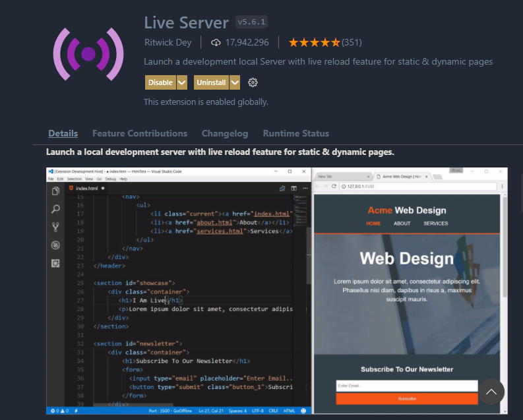Click 'This extension is enabled globally.' text
Image resolution: width=523 pixels, height=420 pixels.
click(x=206, y=102)
